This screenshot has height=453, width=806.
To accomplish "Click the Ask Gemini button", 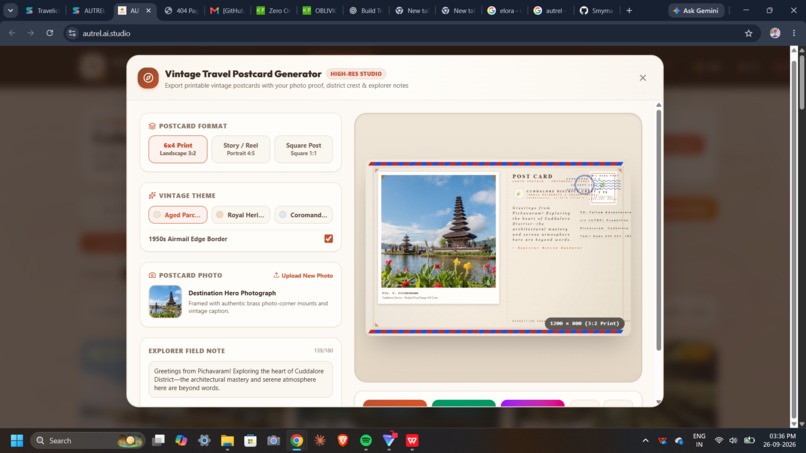I will (x=696, y=10).
